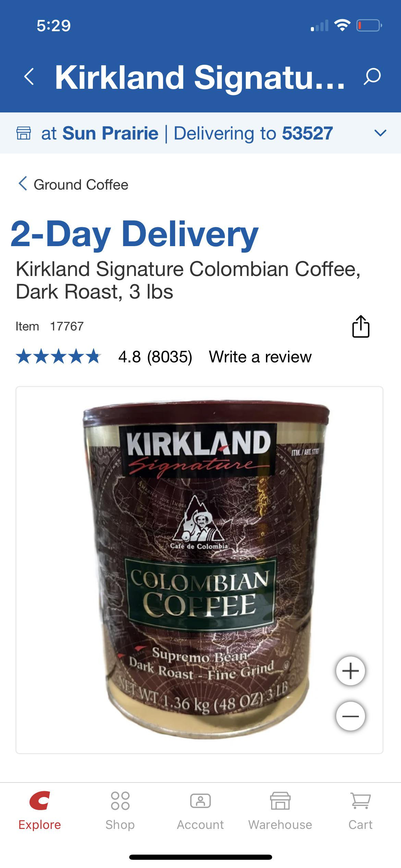Zoom in with the plus button
The height and width of the screenshot is (868, 401).
[350, 671]
